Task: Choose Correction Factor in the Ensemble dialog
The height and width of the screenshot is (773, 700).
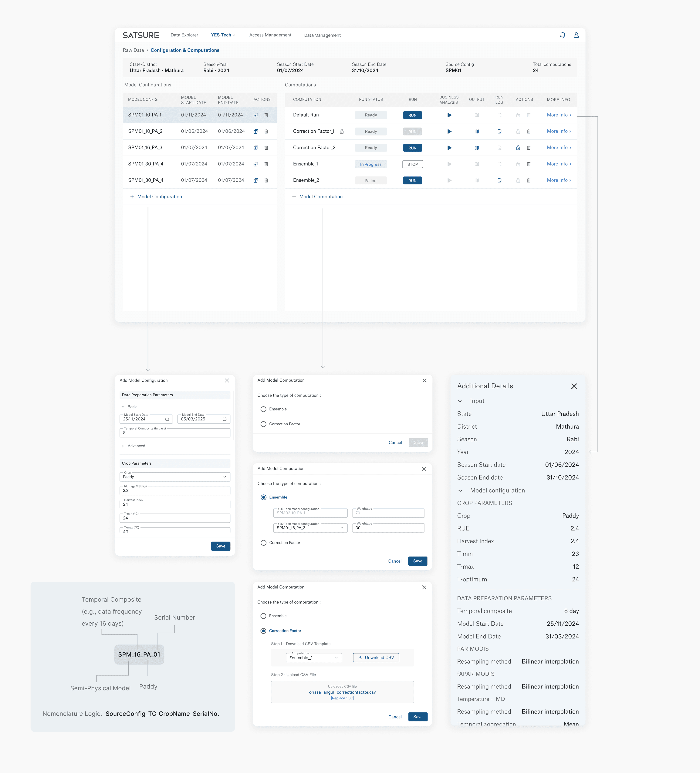Action: pos(263,543)
